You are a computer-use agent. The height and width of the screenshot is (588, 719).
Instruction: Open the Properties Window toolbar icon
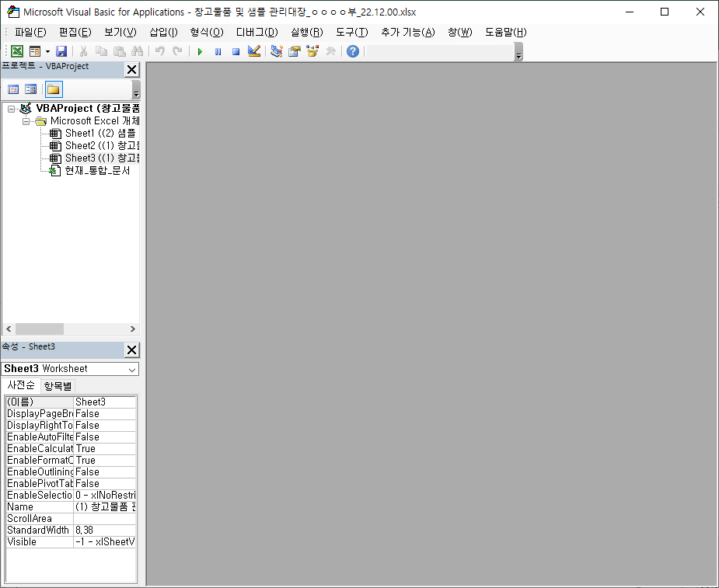coord(295,51)
